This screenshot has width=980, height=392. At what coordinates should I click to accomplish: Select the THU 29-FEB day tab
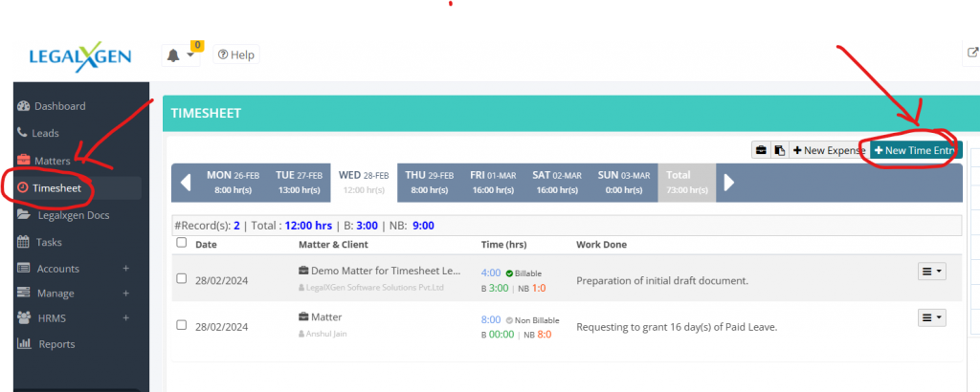point(429,182)
